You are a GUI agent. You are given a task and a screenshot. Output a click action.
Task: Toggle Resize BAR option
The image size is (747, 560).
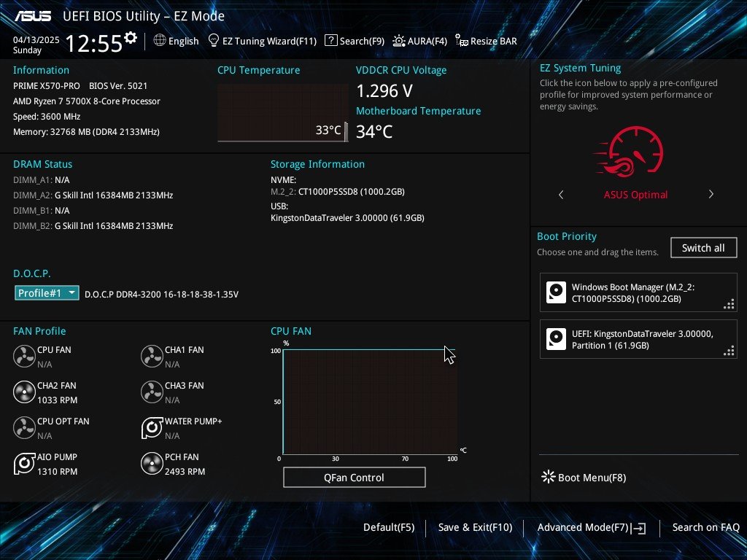click(x=486, y=41)
